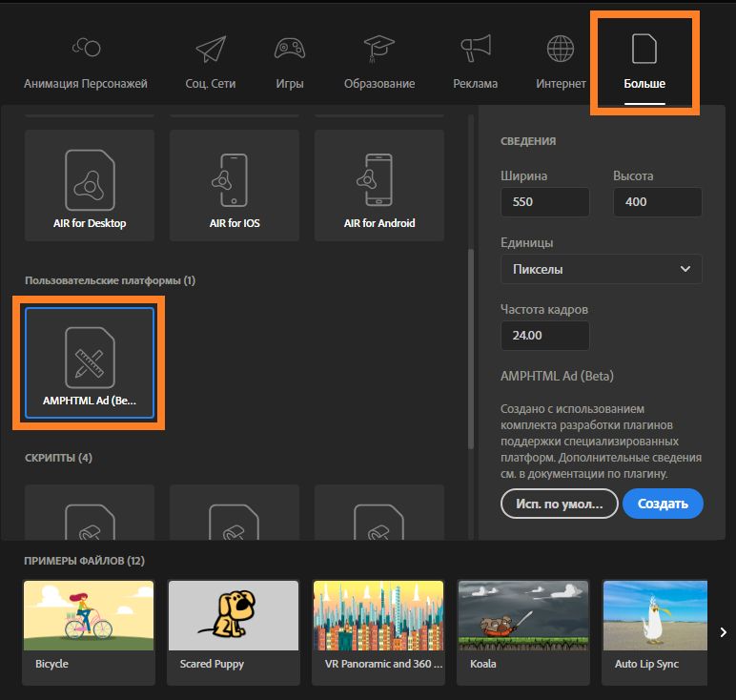Click the Пользовательские платформы (1) heading
The width and height of the screenshot is (736, 700).
[110, 280]
